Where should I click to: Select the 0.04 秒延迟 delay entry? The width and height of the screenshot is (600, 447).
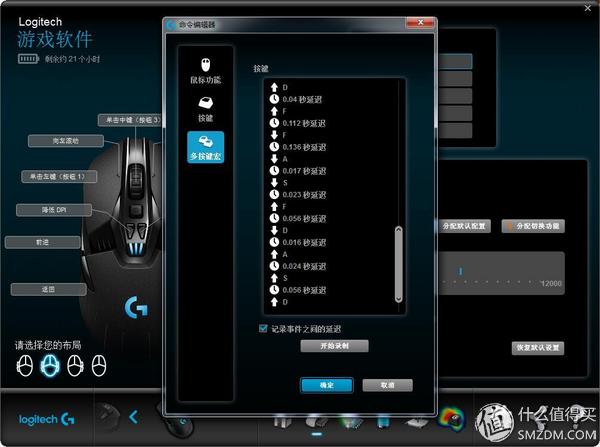(x=302, y=100)
